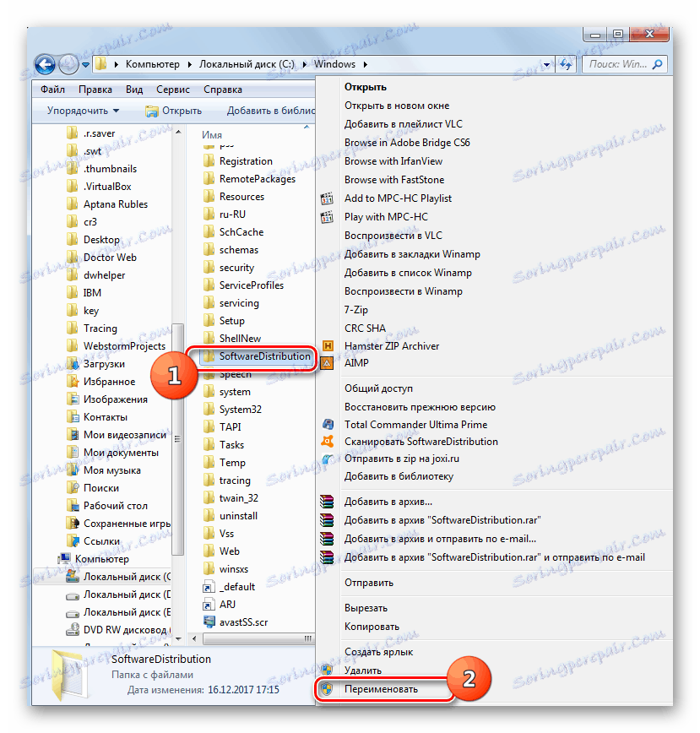Click Play with MPC-HC icon
700x733 pixels.
[x=327, y=217]
